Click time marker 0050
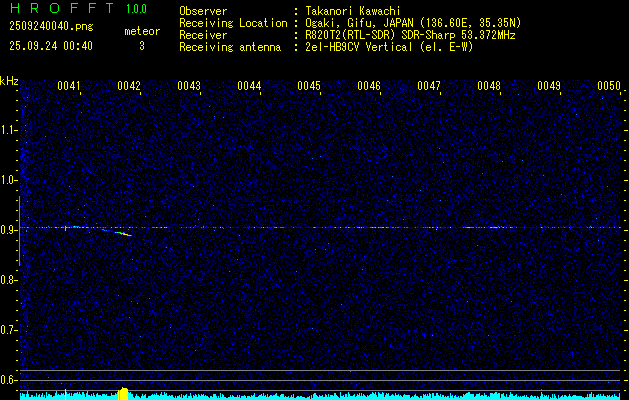Image resolution: width=629 pixels, height=400 pixels. coord(609,86)
